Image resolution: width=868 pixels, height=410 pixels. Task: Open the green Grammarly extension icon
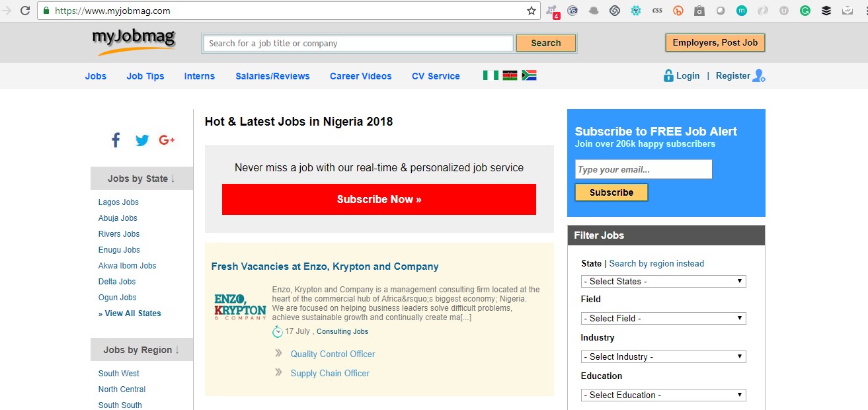805,11
